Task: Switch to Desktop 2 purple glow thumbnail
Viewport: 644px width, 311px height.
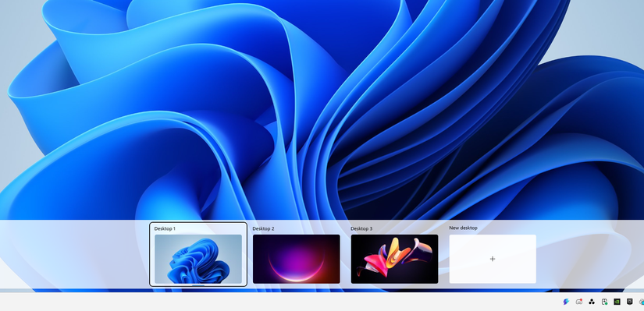Action: pyautogui.click(x=296, y=259)
